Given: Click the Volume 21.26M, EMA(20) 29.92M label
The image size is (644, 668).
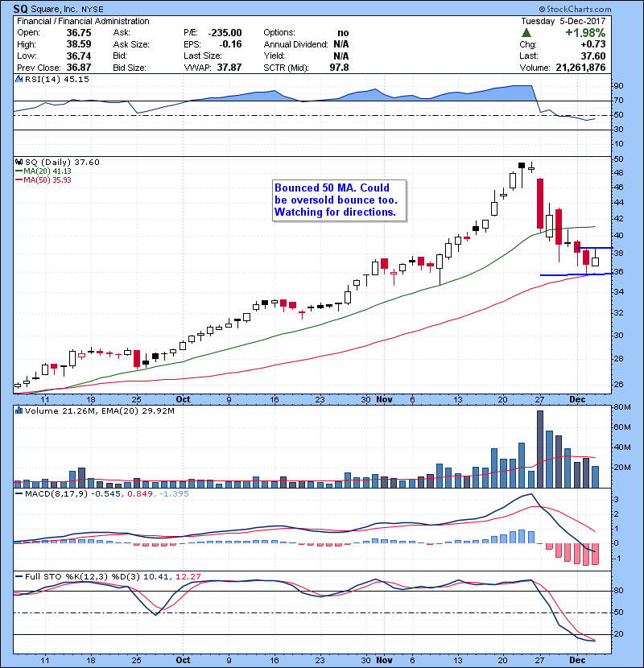Looking at the screenshot, I should click(x=100, y=410).
